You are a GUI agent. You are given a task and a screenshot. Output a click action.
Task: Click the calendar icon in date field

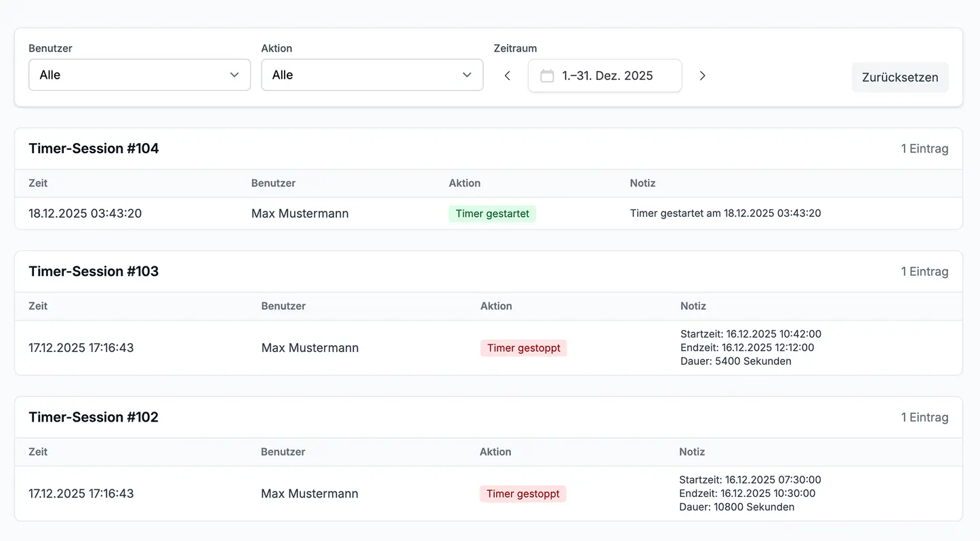point(547,76)
